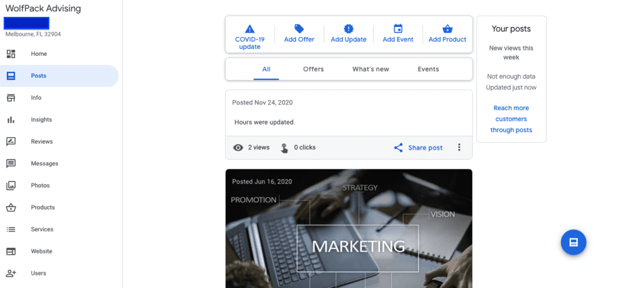The width and height of the screenshot is (644, 288).
Task: Click the Add Event calendar icon
Action: [x=398, y=29]
